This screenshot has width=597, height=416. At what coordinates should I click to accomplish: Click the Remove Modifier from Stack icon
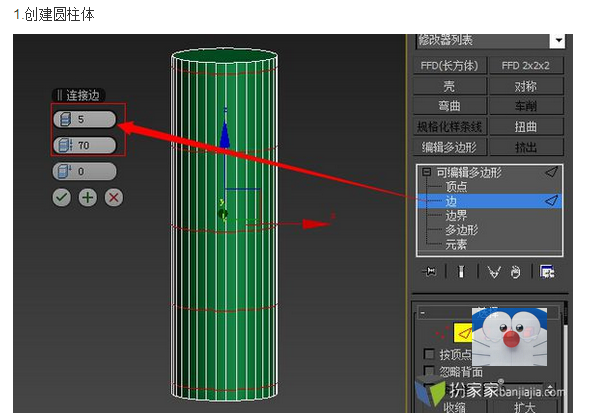515,272
